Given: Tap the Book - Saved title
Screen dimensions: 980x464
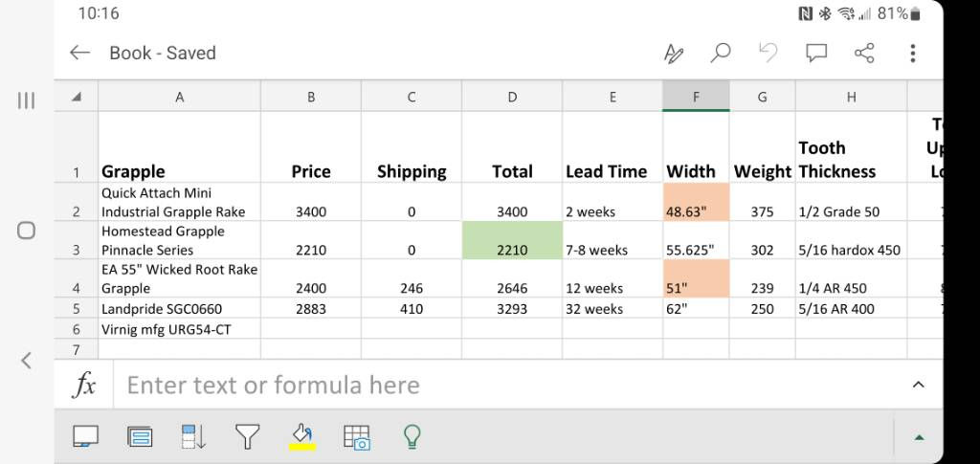Looking at the screenshot, I should [163, 54].
